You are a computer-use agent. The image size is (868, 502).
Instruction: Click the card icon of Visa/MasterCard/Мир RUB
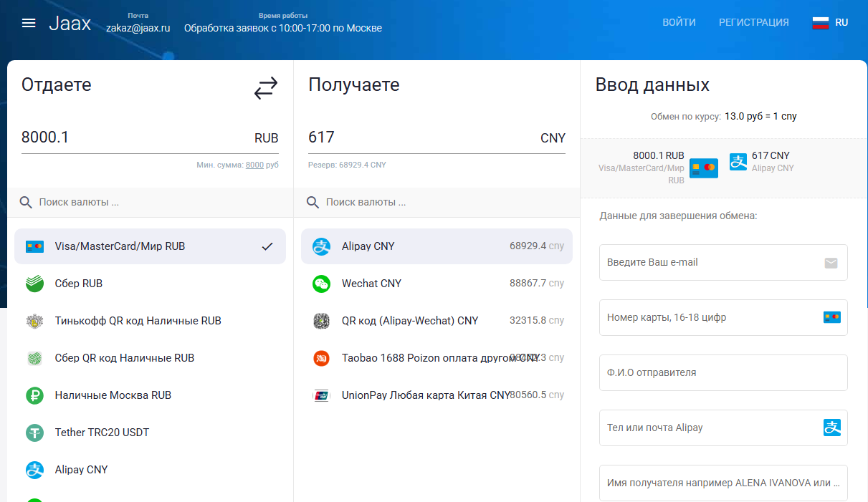click(34, 246)
